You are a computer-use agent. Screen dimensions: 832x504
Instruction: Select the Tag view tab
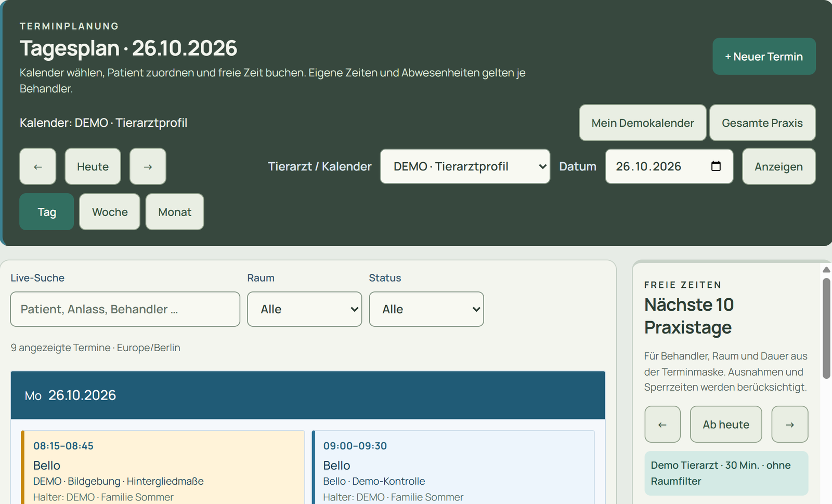coord(47,211)
